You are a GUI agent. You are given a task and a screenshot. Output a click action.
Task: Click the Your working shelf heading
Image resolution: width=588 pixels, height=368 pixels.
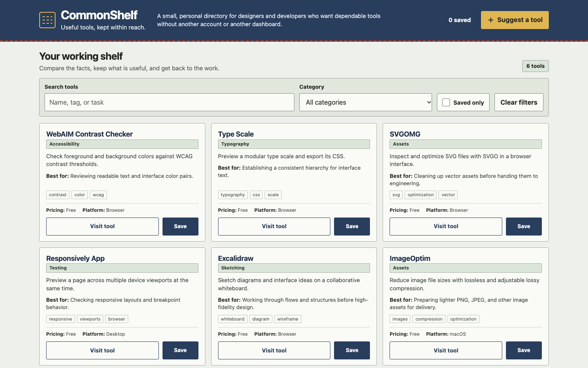tap(81, 56)
